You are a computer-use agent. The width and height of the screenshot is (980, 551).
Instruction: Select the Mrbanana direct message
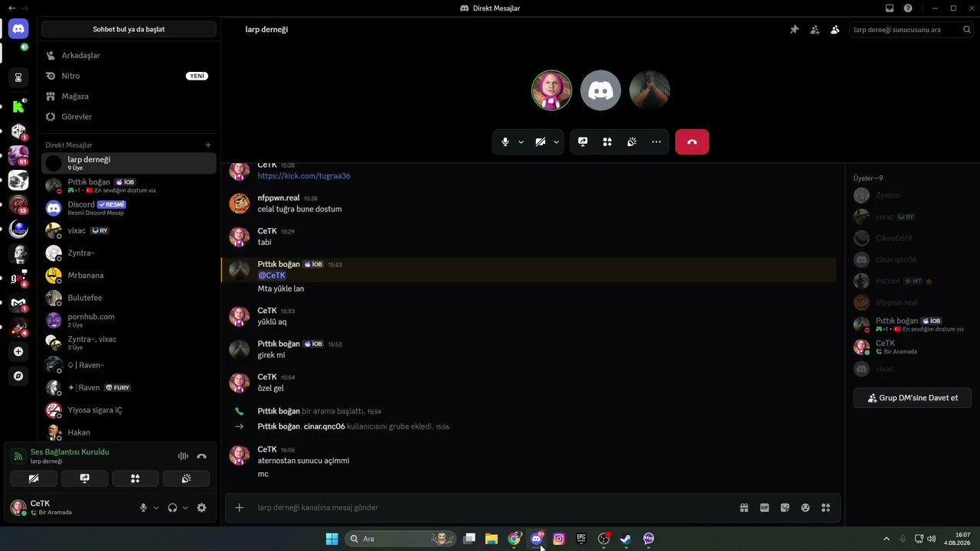click(129, 275)
